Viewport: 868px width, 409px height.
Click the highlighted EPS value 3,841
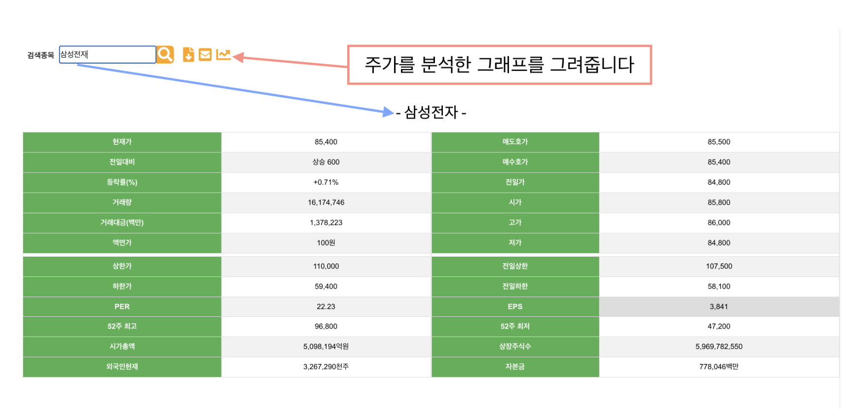click(719, 307)
